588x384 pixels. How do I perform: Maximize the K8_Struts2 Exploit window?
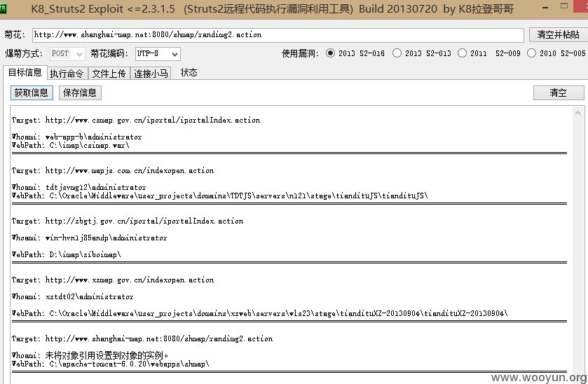564,6
